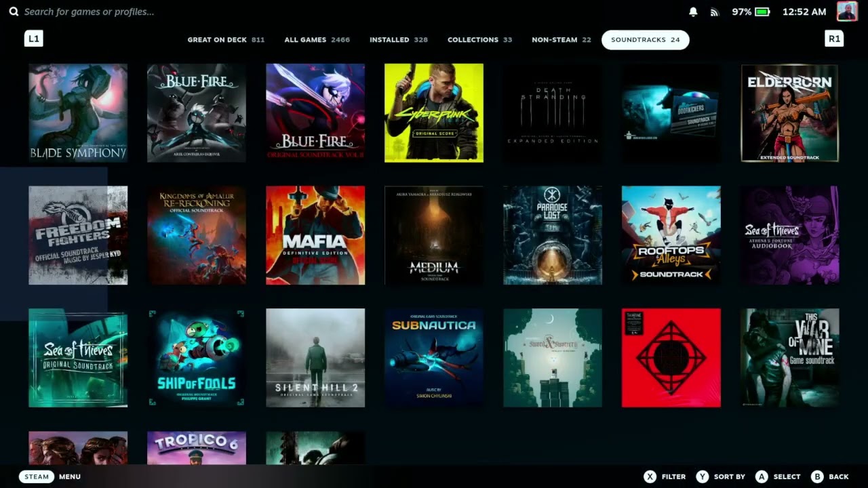
Task: Open the first Blue Fire soundtrack cover
Action: (197, 113)
